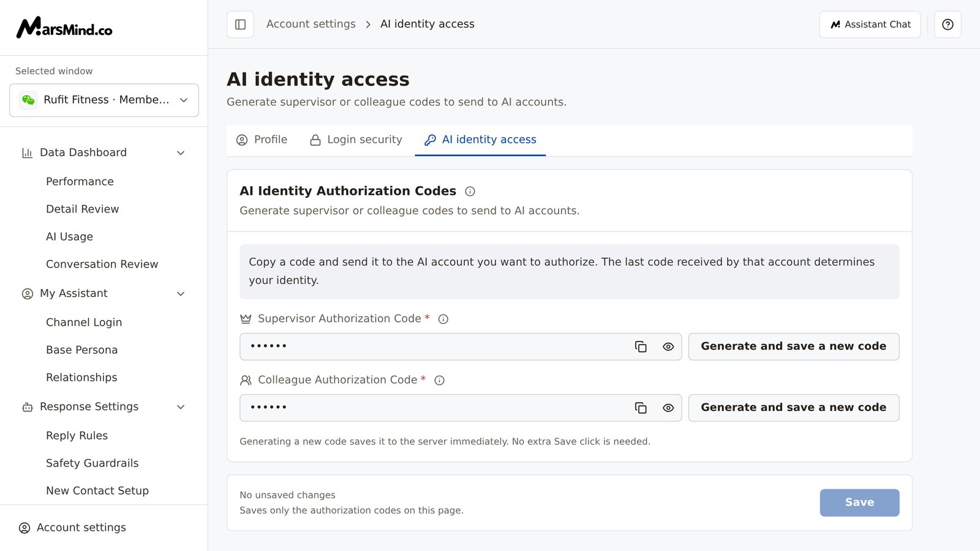Viewport: 980px width, 551px height.
Task: Collapse the My Assistant section chevron
Action: click(x=181, y=294)
